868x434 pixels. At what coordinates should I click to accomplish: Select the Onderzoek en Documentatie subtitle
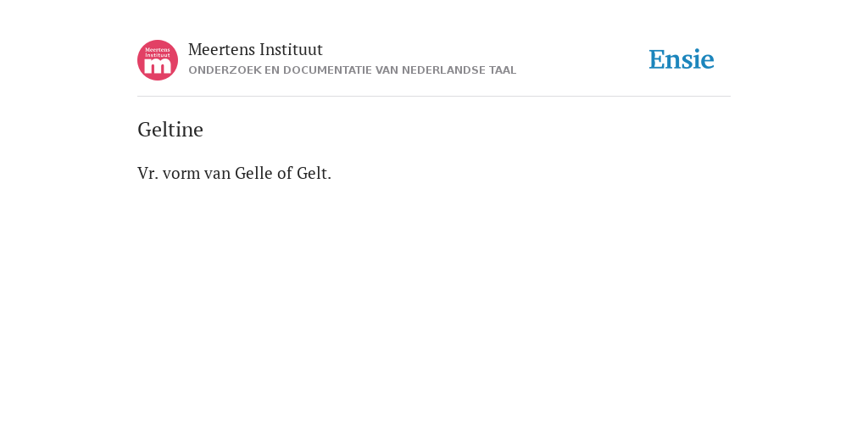[x=352, y=70]
